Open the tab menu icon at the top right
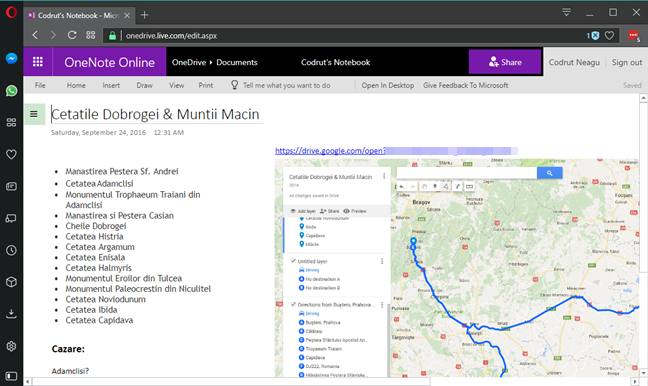The image size is (648, 386). coord(567,12)
